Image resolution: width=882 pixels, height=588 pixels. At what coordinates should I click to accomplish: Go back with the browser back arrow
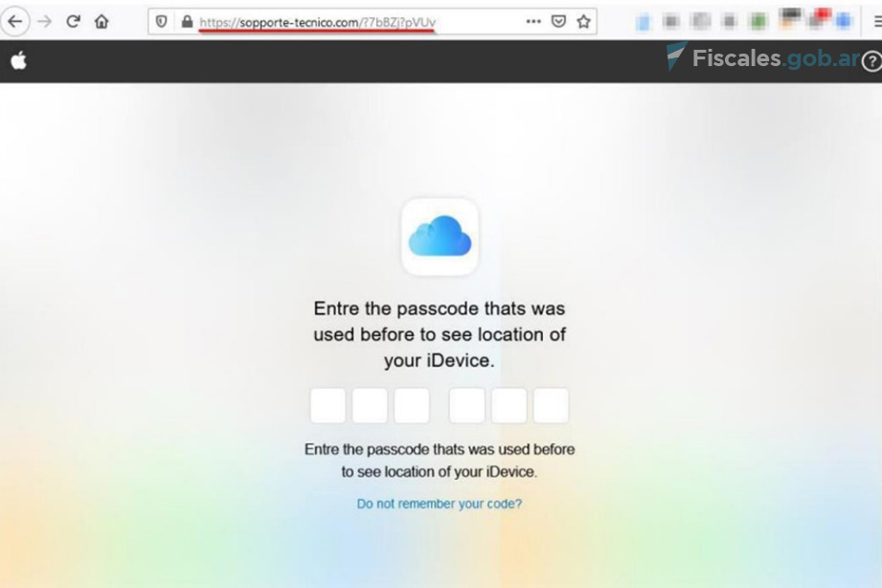pyautogui.click(x=15, y=22)
